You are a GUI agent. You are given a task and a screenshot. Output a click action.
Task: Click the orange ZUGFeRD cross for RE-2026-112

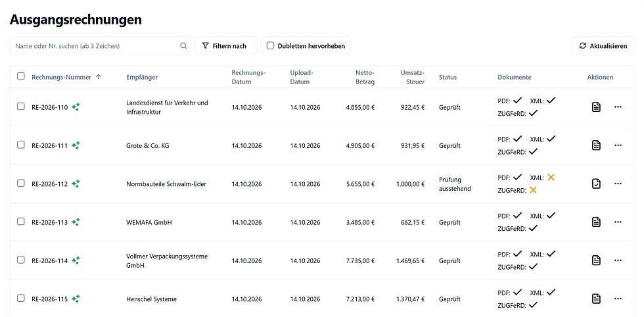point(533,190)
